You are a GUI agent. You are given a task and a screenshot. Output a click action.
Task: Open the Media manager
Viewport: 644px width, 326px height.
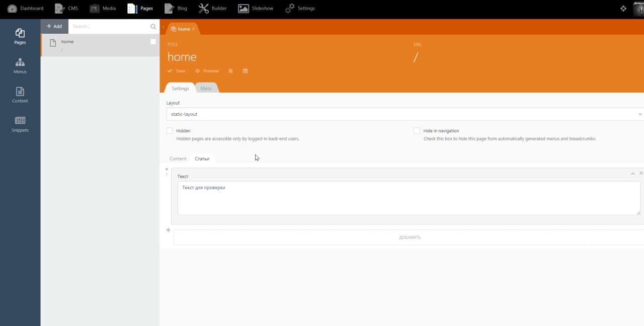[x=103, y=9]
